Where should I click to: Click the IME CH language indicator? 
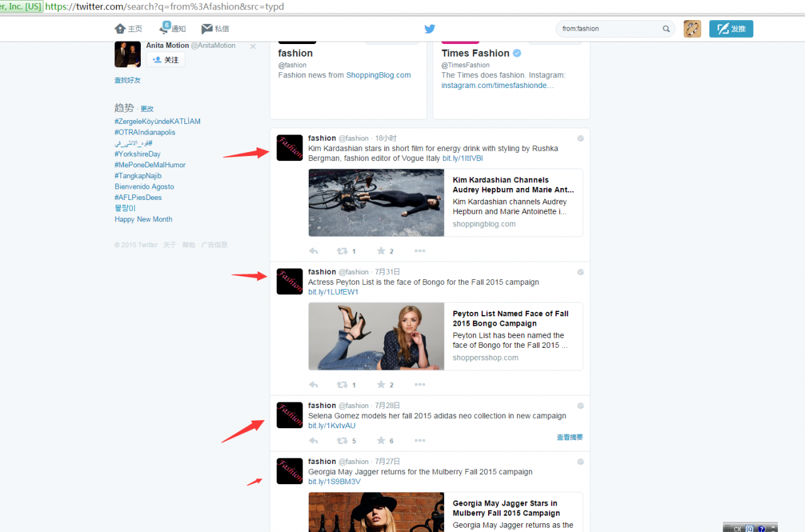point(738,529)
